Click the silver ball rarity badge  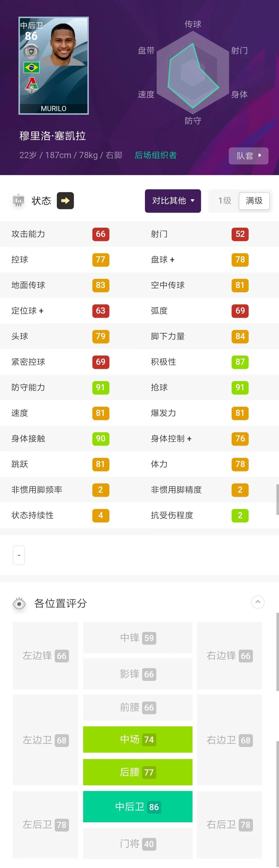click(31, 52)
